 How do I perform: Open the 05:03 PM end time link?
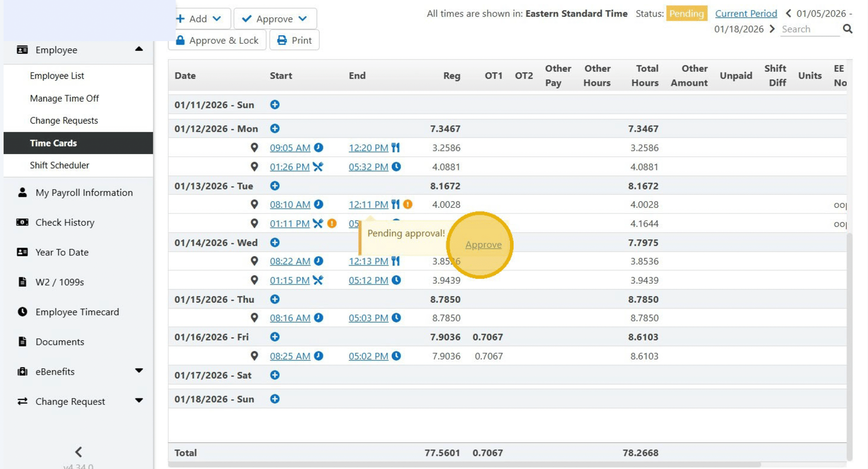coord(368,318)
